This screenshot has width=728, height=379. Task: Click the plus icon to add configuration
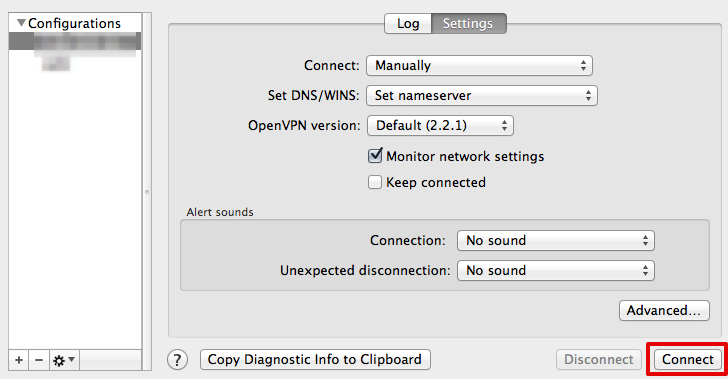coord(19,360)
